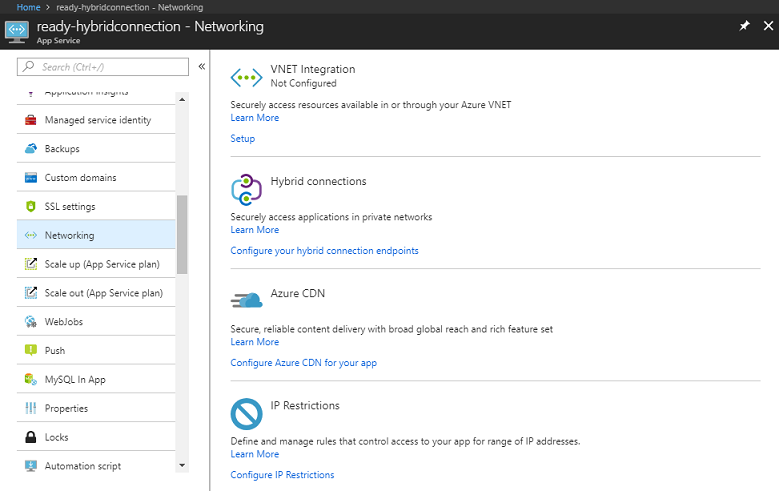Open the Automation script menu item
This screenshot has height=491, width=779.
(96, 466)
